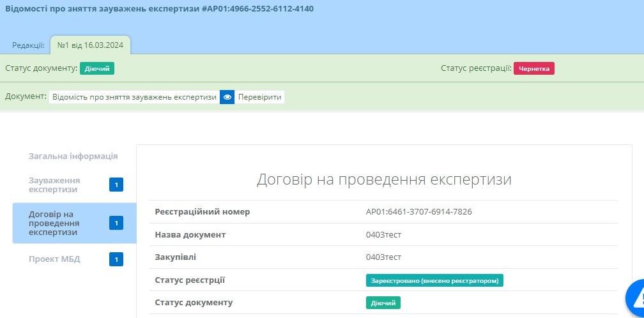
Task: Click the count badge next to Проект МБД
Action: pyautogui.click(x=116, y=259)
